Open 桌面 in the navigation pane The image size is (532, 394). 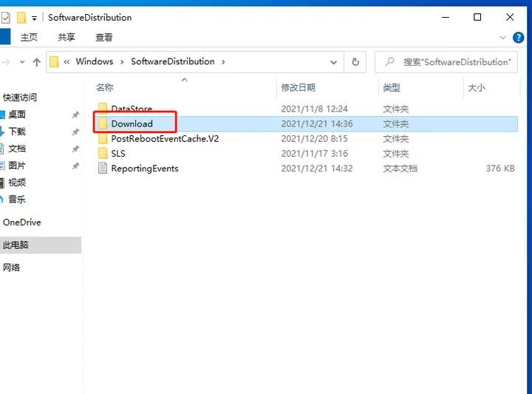[x=17, y=115]
